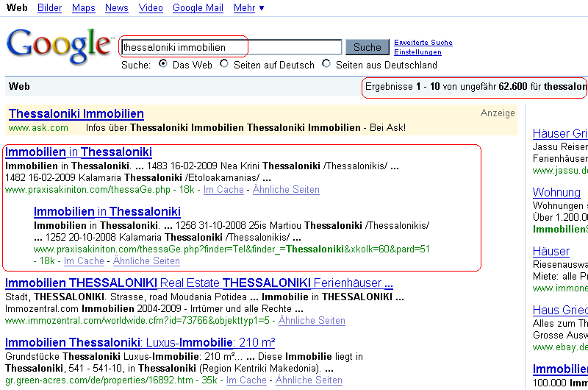Click into the search query field
Image resolution: width=588 pixels, height=390 pixels.
pos(231,47)
